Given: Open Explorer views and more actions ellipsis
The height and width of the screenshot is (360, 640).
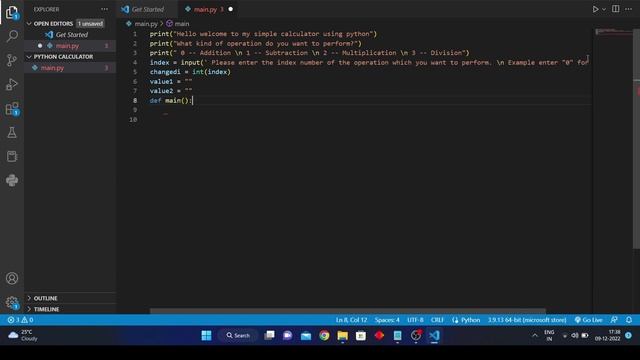Looking at the screenshot, I should click(x=104, y=9).
